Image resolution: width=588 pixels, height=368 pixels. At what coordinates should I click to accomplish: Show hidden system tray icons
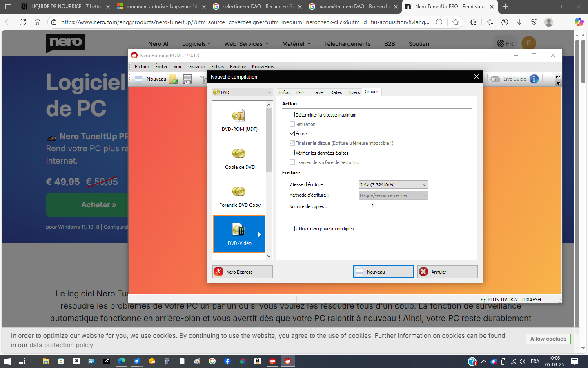pyautogui.click(x=484, y=361)
